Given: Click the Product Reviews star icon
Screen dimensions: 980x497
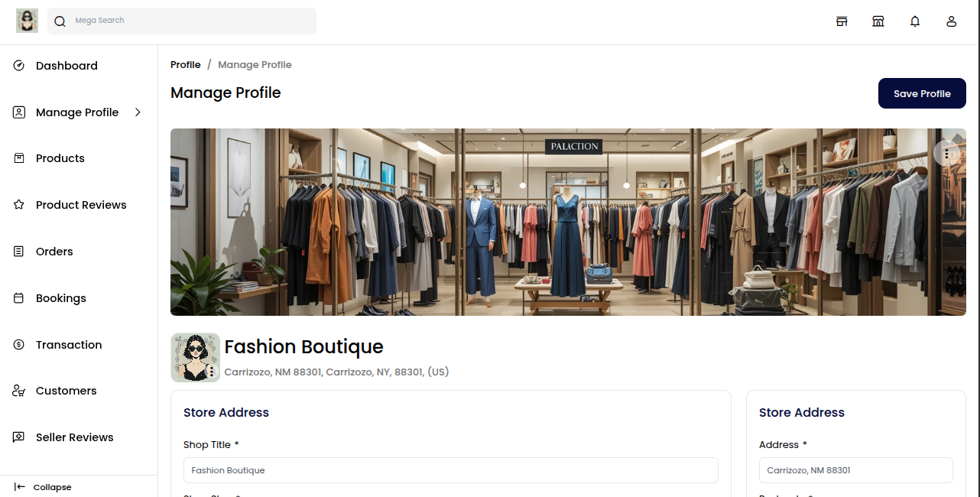Looking at the screenshot, I should click(19, 205).
